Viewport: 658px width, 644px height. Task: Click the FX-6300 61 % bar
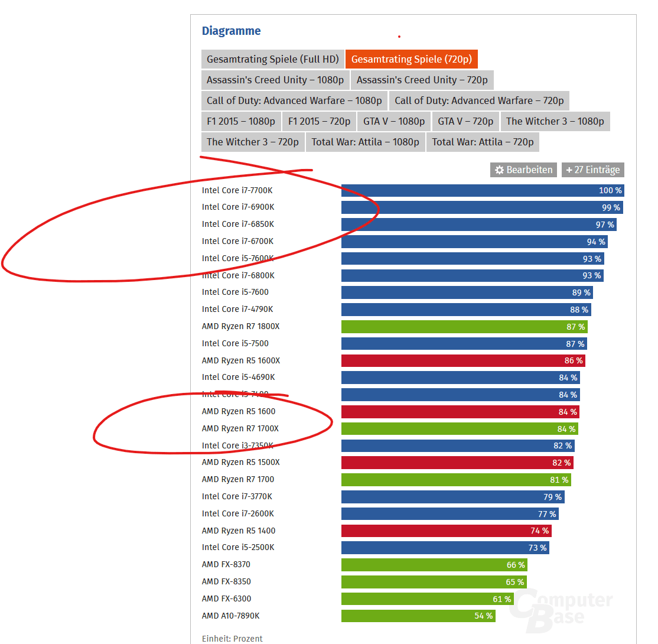tap(427, 599)
